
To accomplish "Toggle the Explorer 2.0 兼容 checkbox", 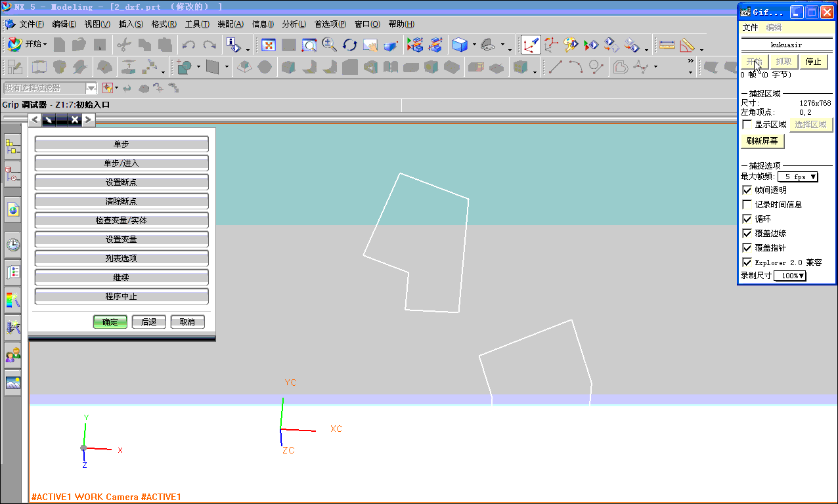I will [x=747, y=262].
